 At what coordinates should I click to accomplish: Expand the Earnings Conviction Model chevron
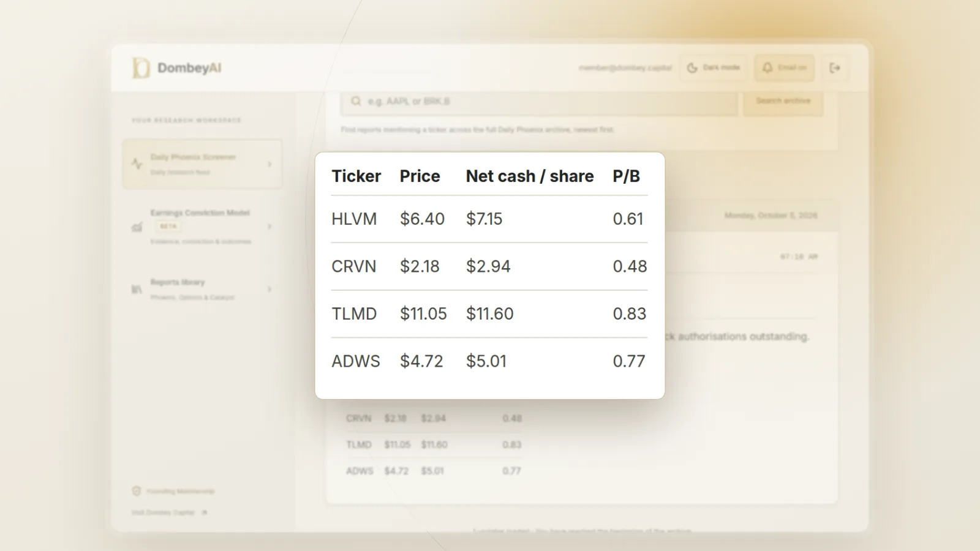[269, 227]
